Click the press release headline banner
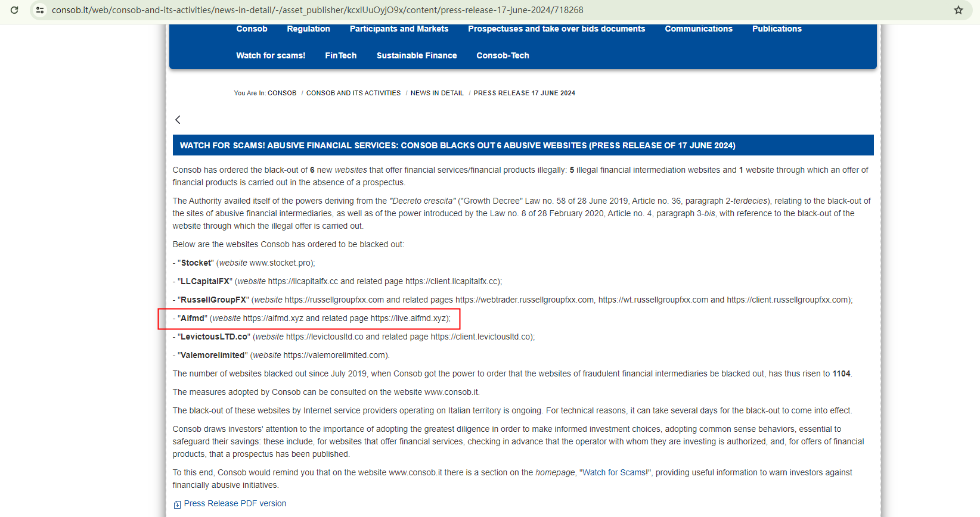The image size is (980, 517). pos(523,145)
